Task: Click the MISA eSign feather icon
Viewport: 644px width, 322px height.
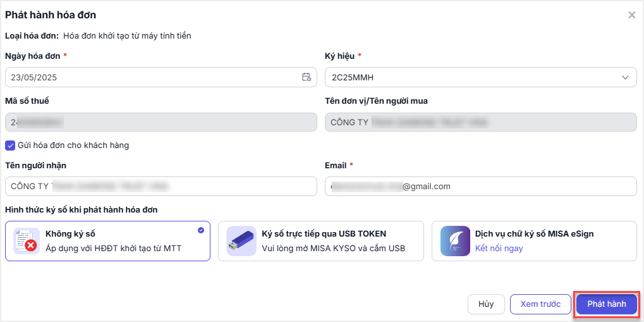Action: [455, 241]
